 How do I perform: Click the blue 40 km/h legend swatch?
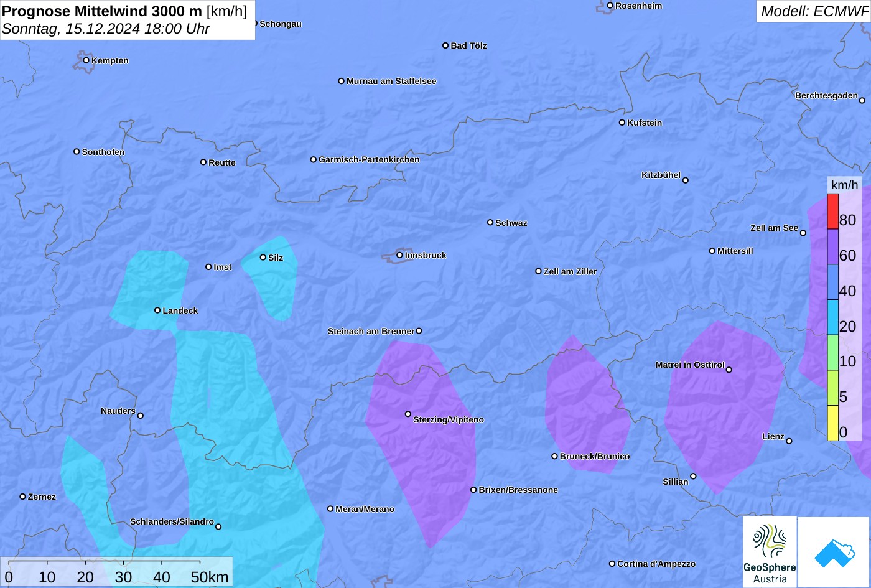click(832, 282)
